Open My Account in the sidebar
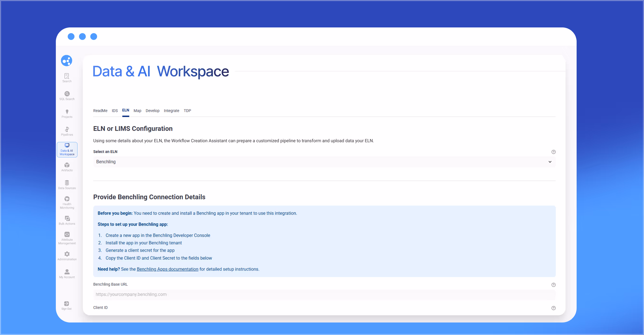Viewport: 644px width, 335px height. (x=67, y=274)
